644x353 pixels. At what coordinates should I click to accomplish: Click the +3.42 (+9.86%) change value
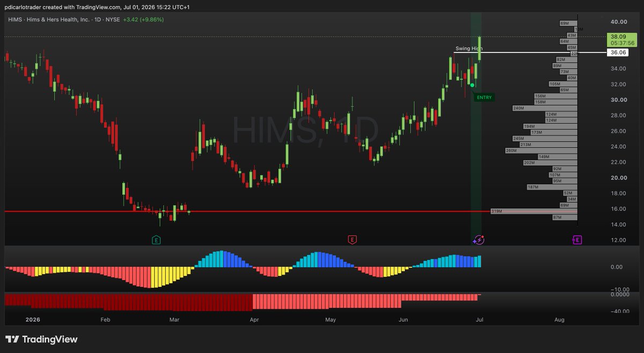pos(143,19)
